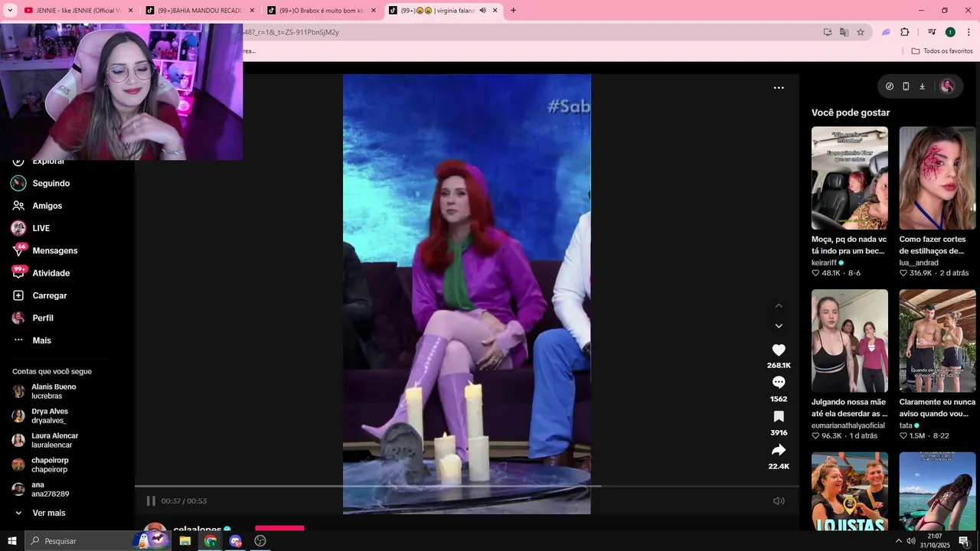Open Carregar upload in the sidebar

coord(49,295)
